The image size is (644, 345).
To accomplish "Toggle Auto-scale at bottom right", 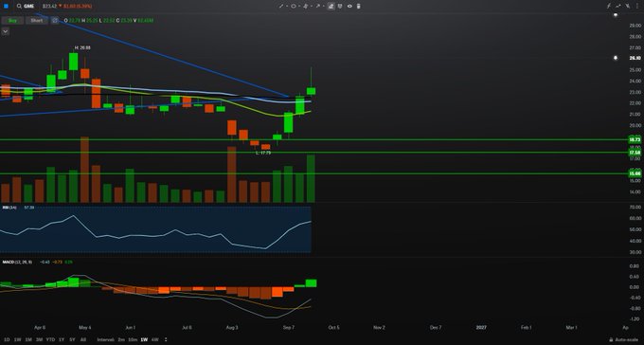I will (x=625, y=339).
